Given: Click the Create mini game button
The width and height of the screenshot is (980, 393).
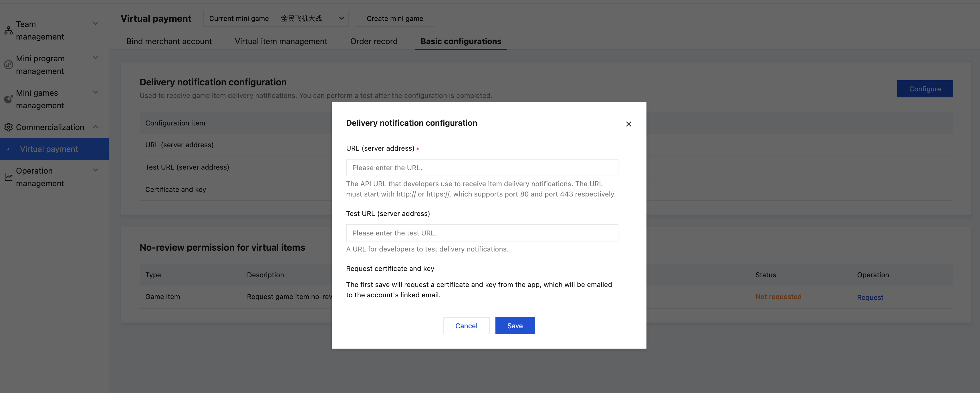Looking at the screenshot, I should [x=394, y=18].
